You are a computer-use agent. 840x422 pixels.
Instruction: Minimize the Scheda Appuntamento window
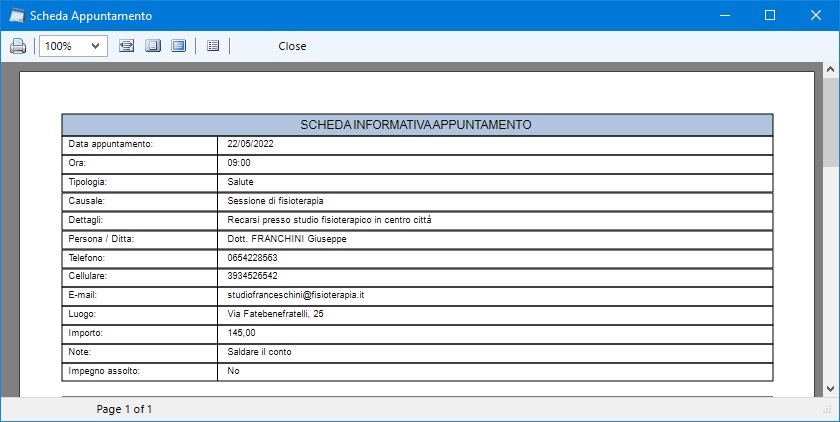pos(725,16)
